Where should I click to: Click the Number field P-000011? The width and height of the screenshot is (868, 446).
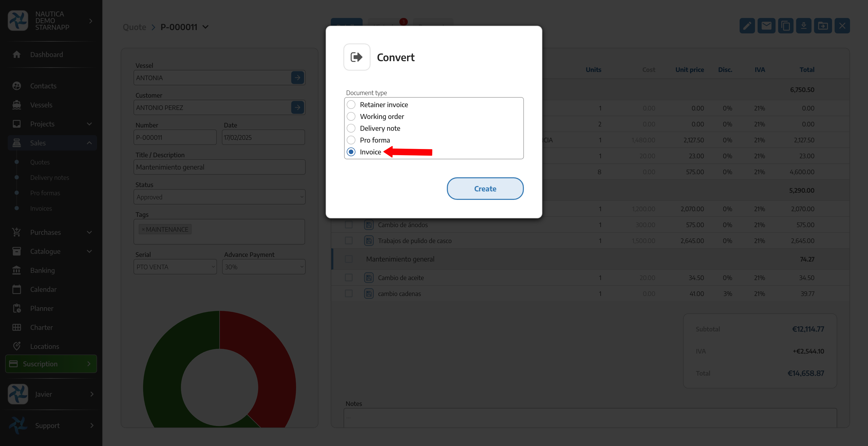(175, 137)
